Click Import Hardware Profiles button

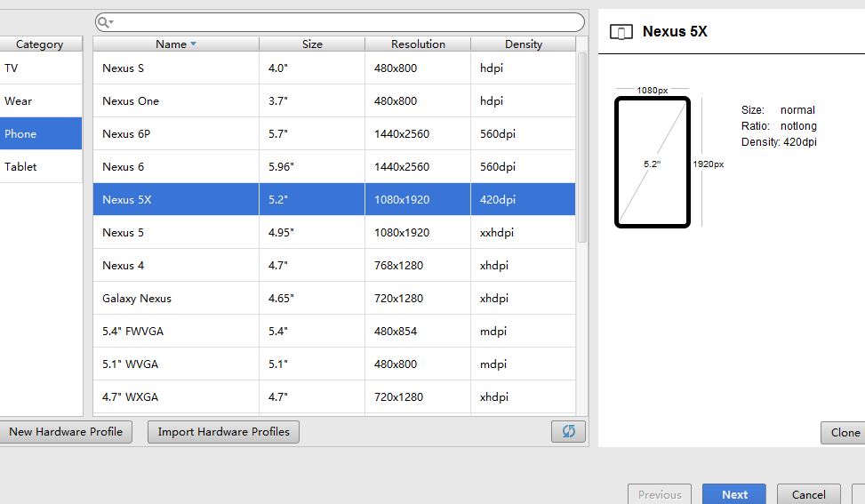point(223,432)
